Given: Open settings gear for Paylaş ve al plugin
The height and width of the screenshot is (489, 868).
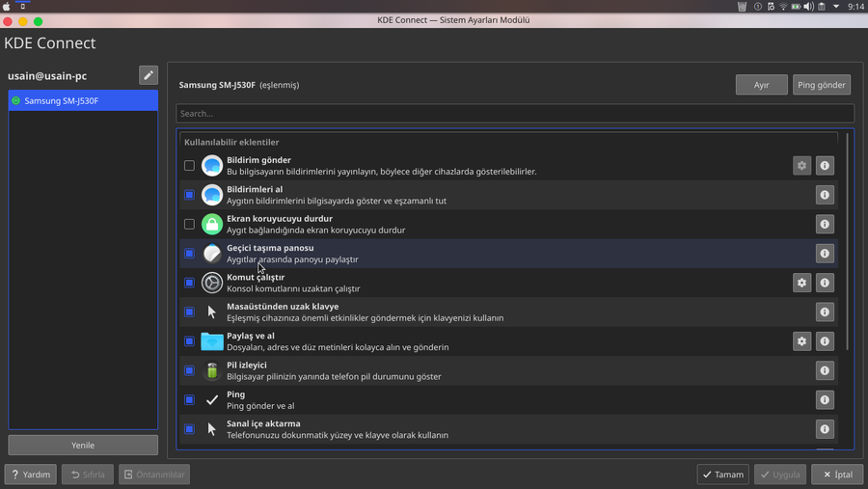Looking at the screenshot, I should (x=801, y=341).
